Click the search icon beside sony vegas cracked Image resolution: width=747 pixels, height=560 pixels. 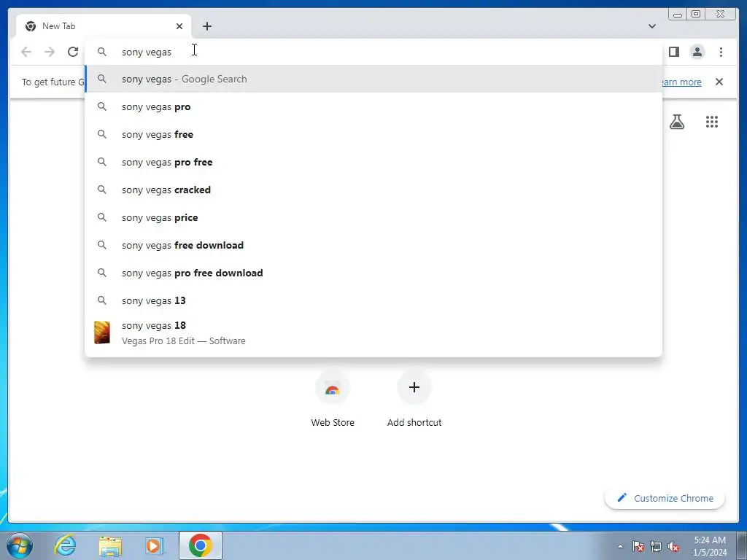pos(102,190)
